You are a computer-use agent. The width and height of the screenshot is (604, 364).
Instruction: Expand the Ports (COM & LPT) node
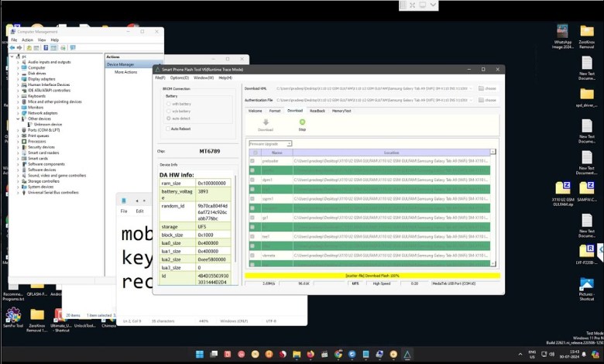[18, 130]
